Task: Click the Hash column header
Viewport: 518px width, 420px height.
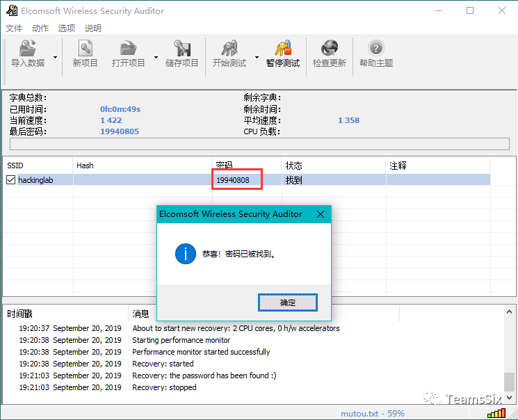Action: point(142,165)
